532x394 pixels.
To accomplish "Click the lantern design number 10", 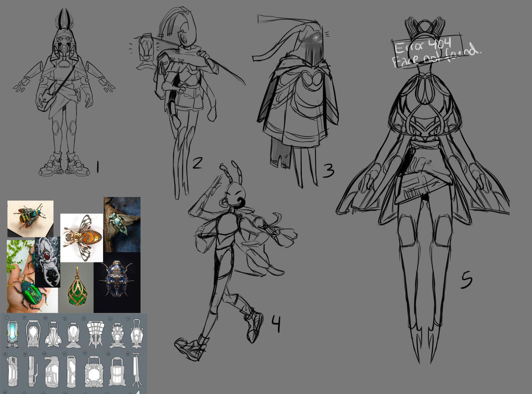I will coord(51,371).
